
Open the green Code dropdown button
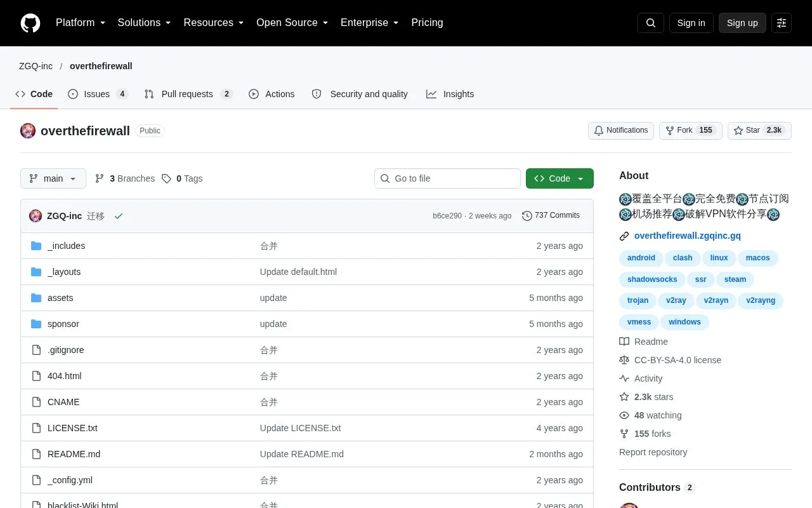click(x=560, y=178)
